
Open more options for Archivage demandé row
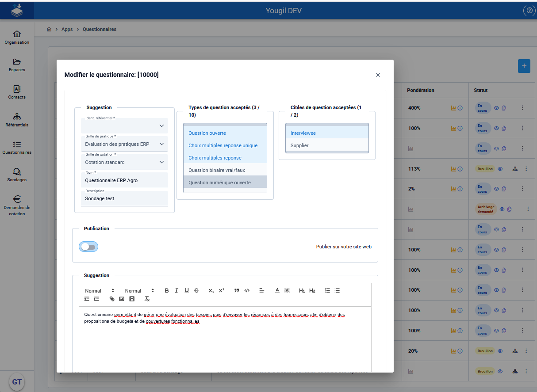tap(528, 209)
